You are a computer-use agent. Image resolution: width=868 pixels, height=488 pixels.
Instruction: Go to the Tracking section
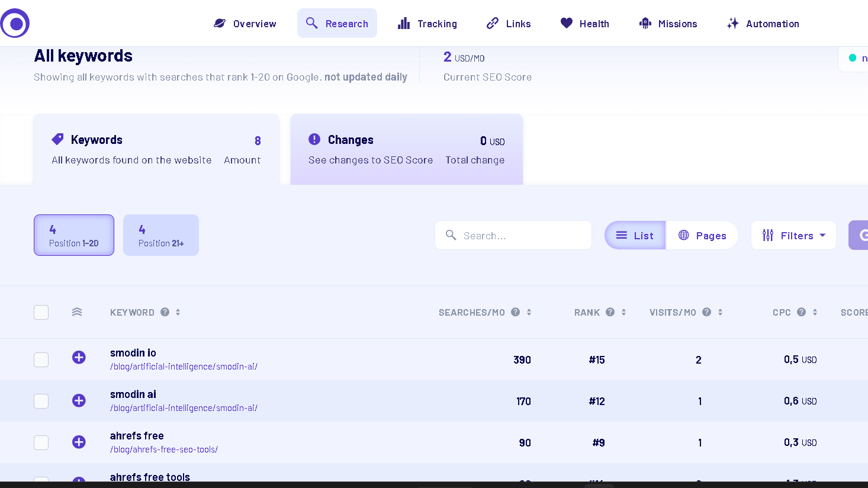427,24
